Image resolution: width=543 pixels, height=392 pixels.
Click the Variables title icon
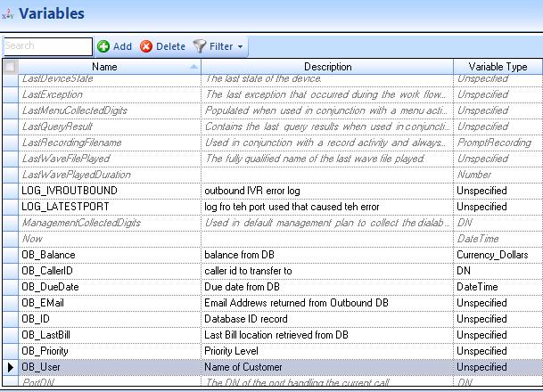coord(8,14)
